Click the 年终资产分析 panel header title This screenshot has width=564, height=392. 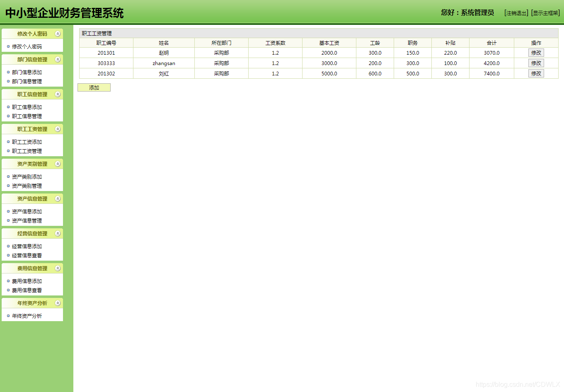click(x=32, y=303)
